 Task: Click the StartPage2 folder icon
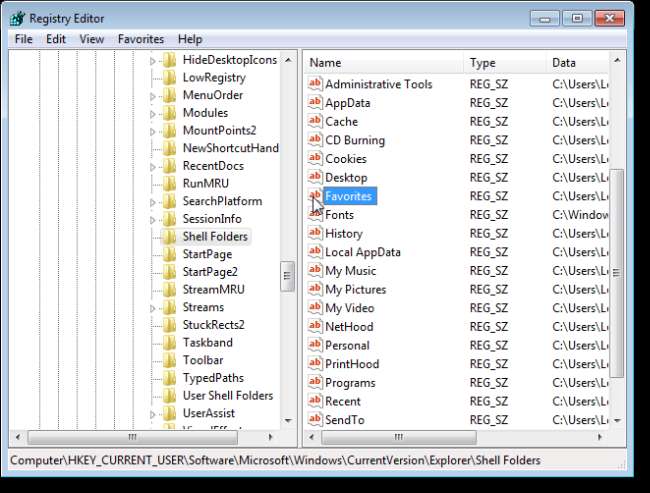pyautogui.click(x=169, y=272)
